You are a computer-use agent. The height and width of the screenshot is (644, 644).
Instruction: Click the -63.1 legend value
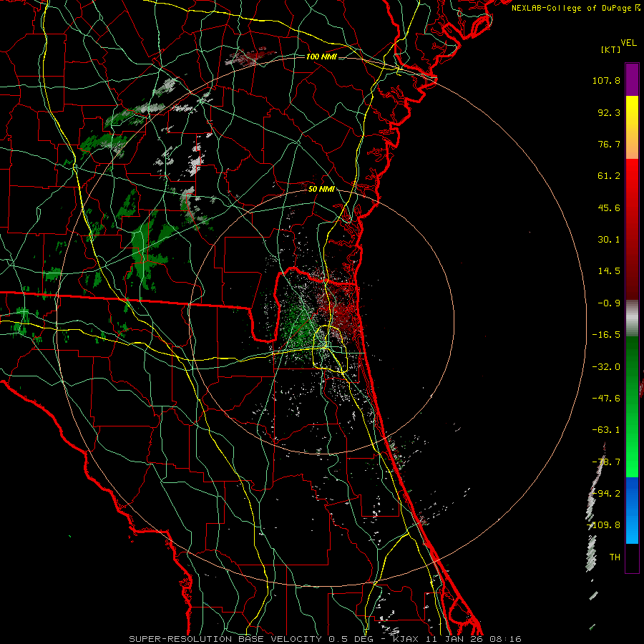pyautogui.click(x=606, y=430)
